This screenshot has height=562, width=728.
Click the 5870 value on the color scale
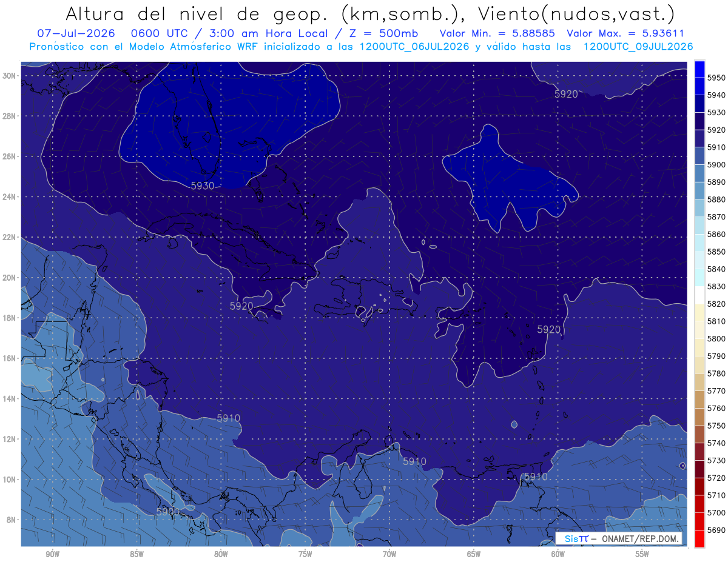click(716, 217)
